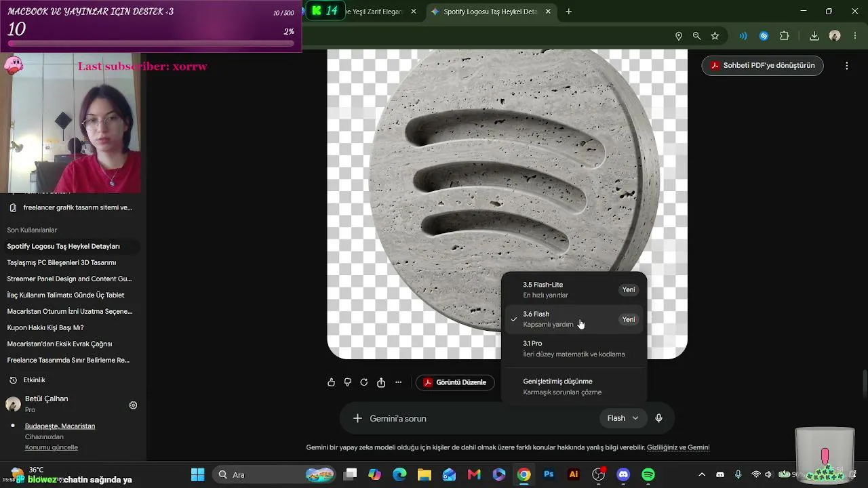The image size is (868, 488).
Task: Open chat İlaç Kullanım Talimatı
Action: pyautogui.click(x=71, y=295)
